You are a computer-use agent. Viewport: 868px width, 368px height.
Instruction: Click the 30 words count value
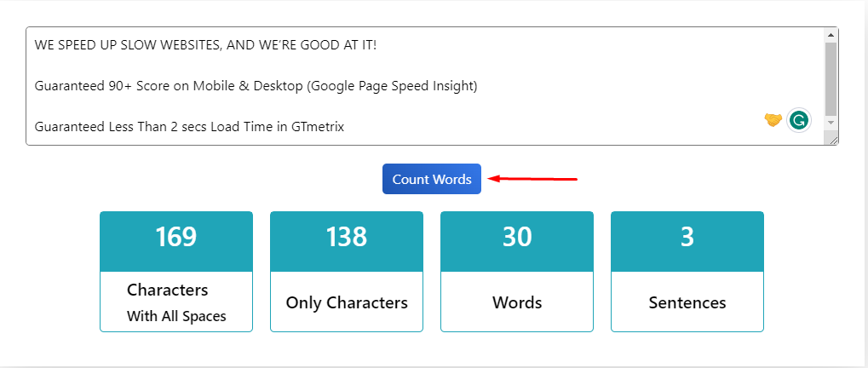point(517,237)
